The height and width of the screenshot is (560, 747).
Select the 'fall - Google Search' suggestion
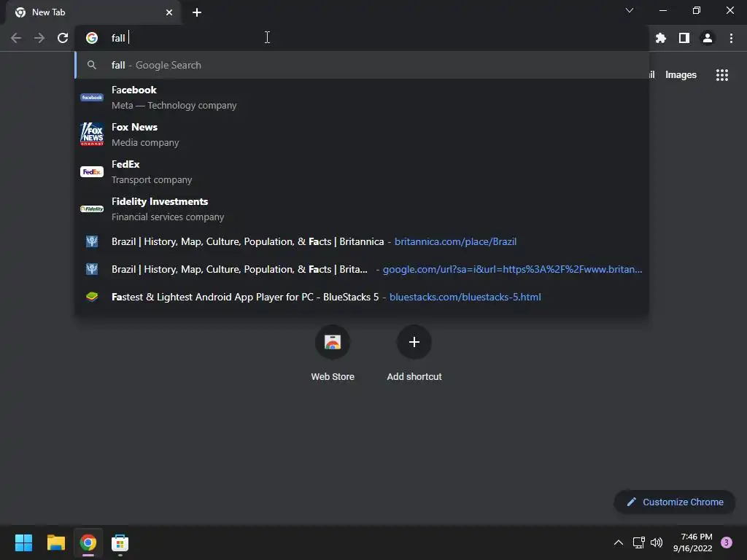click(362, 65)
